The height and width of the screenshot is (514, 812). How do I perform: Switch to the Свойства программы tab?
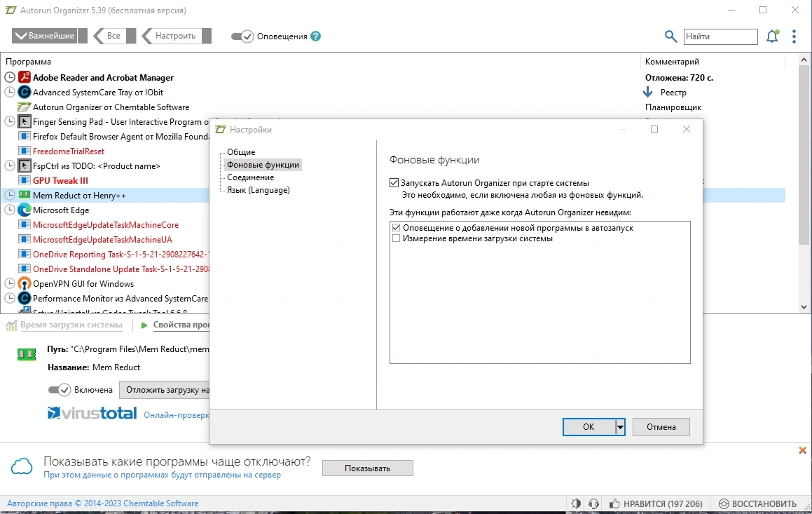(x=181, y=325)
